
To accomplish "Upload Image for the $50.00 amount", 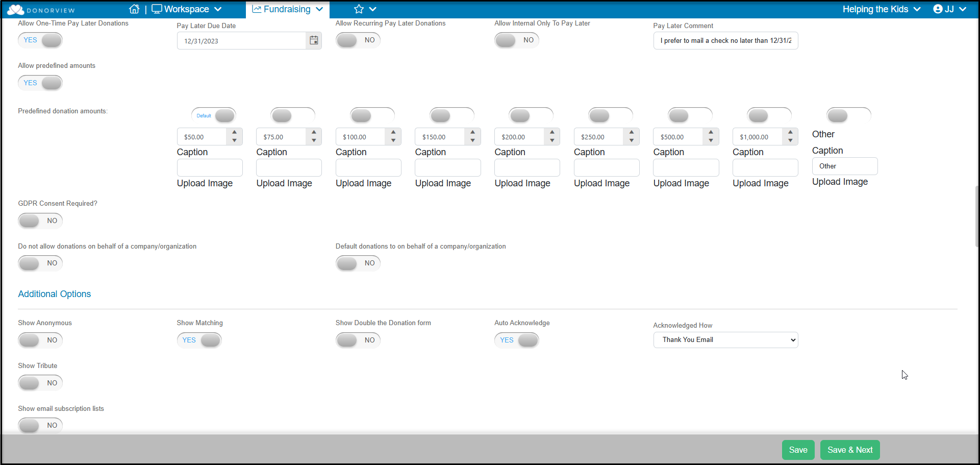I will pos(205,183).
